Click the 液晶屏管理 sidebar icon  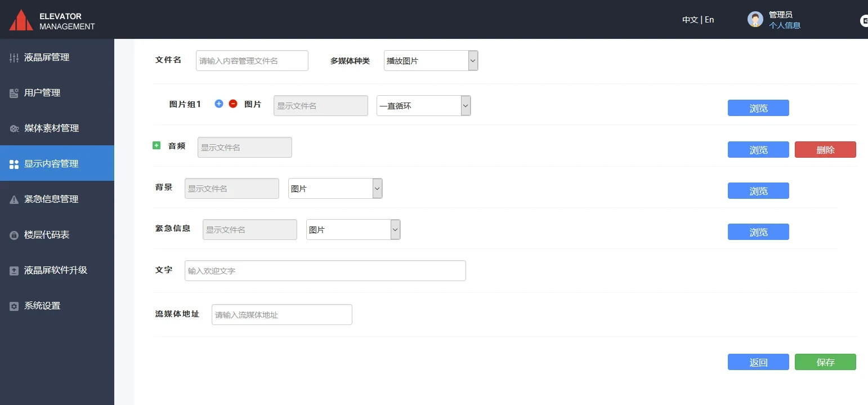coord(14,57)
